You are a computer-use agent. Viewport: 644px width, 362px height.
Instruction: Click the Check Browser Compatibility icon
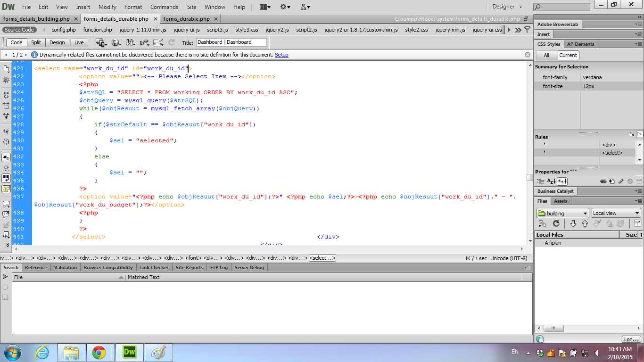pos(159,42)
